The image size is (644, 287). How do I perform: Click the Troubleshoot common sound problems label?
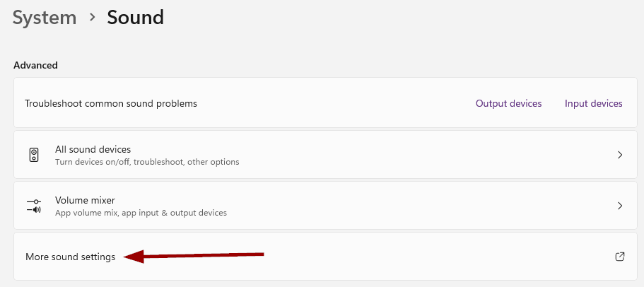(x=111, y=103)
